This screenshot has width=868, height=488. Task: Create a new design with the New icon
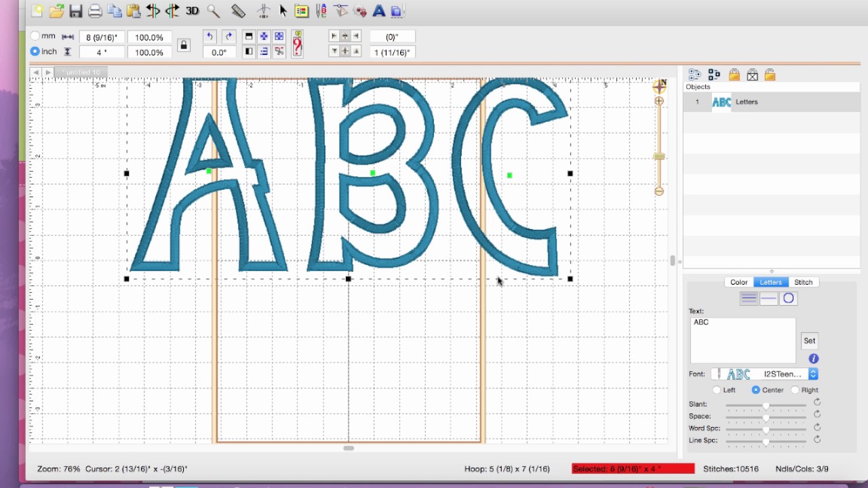[x=37, y=10]
